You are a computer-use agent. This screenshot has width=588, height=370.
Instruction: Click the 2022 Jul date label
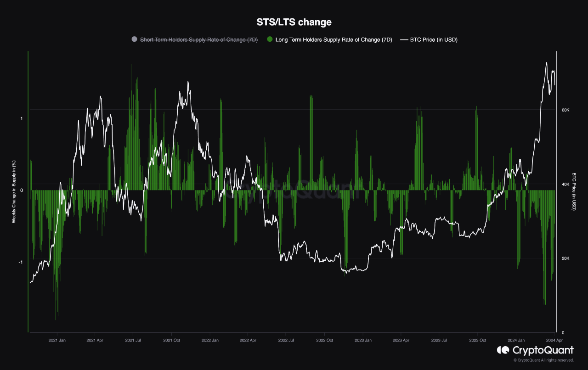point(287,340)
